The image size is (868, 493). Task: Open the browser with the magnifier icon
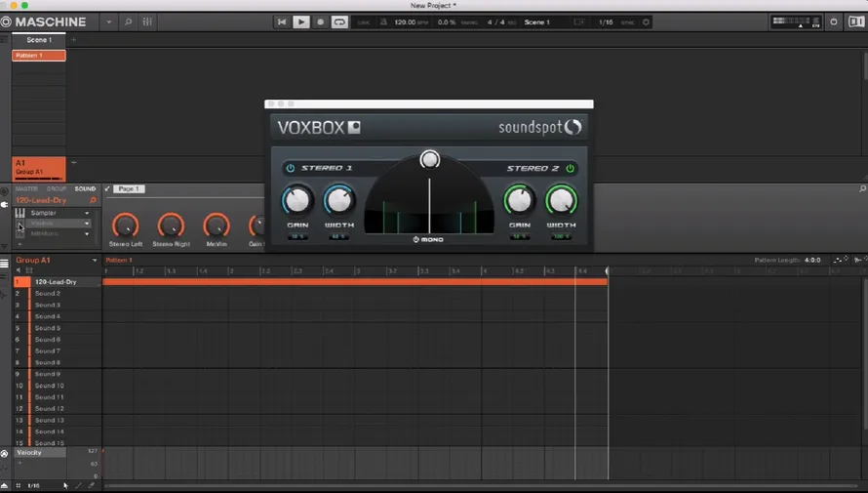point(128,22)
